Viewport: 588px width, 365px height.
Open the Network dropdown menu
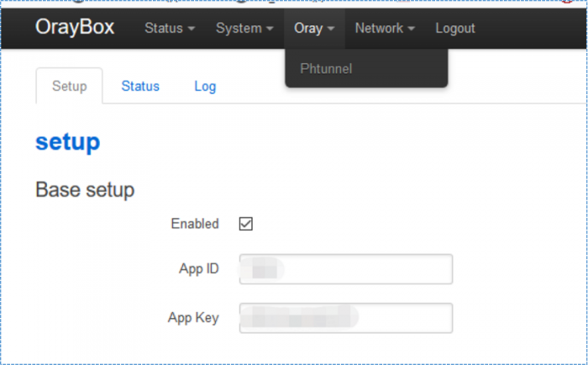(385, 28)
